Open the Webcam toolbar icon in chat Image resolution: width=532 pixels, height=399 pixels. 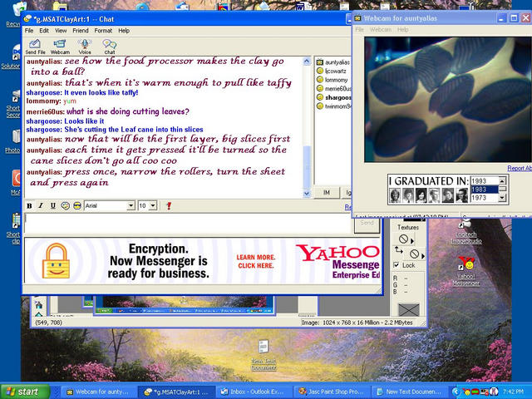point(60,47)
